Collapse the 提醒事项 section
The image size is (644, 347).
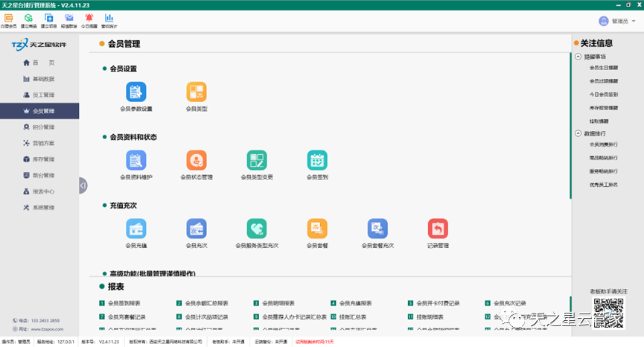578,57
